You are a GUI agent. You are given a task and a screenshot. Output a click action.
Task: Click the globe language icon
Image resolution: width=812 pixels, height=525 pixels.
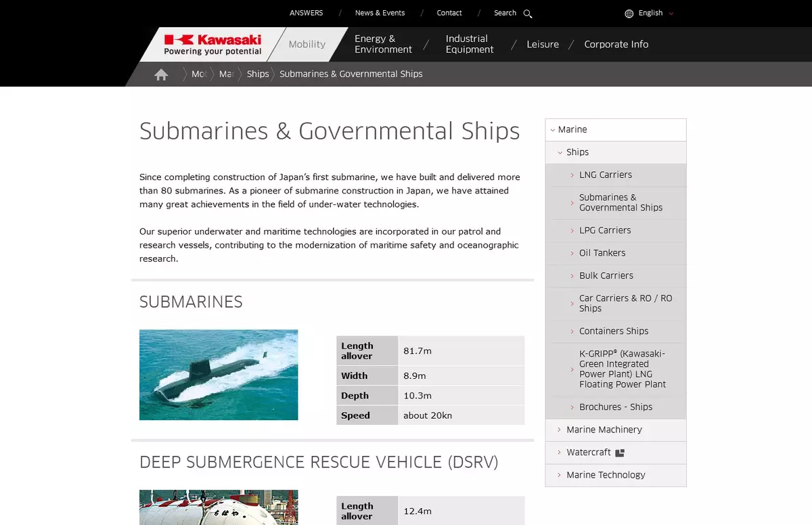(x=629, y=14)
